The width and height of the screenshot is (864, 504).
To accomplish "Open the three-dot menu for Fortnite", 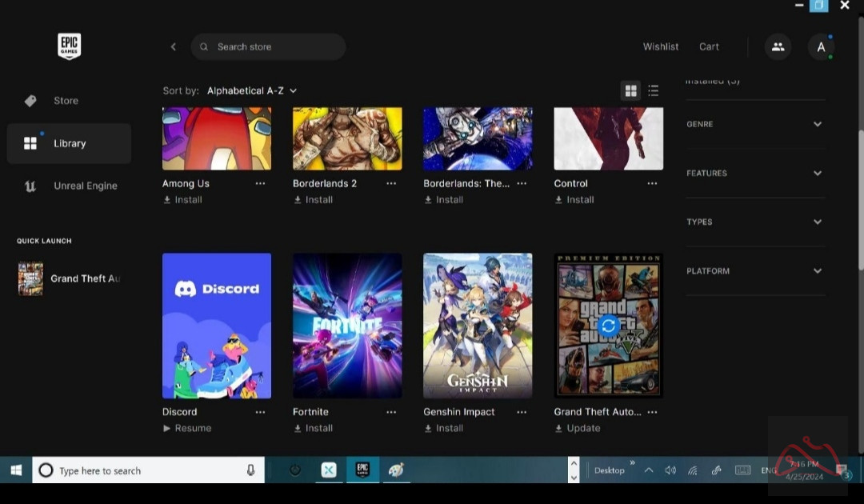I will 391,412.
